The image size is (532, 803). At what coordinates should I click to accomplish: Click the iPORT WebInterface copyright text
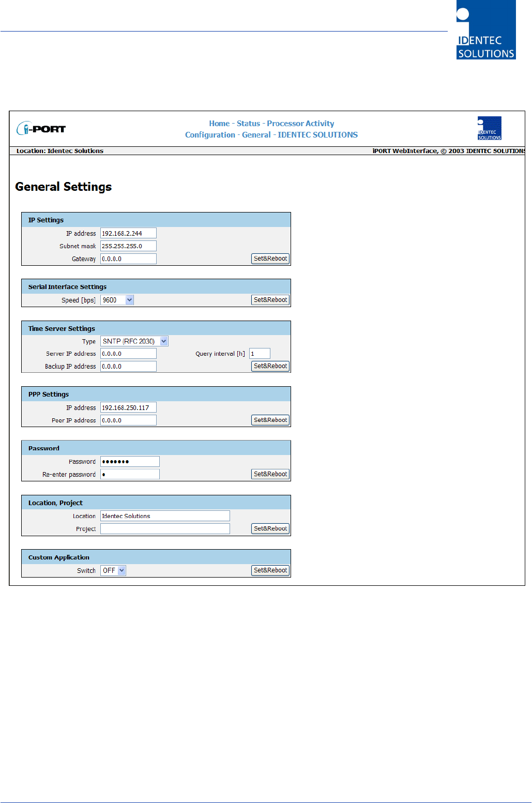[448, 151]
